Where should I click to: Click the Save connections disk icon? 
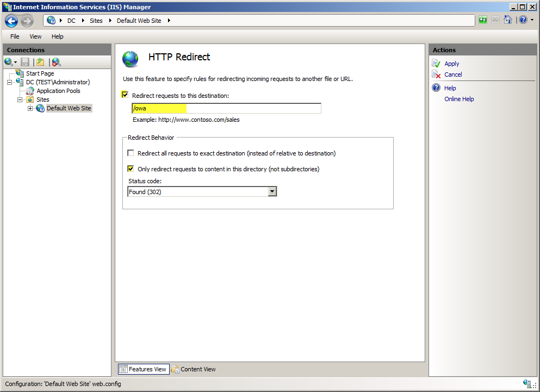point(25,62)
